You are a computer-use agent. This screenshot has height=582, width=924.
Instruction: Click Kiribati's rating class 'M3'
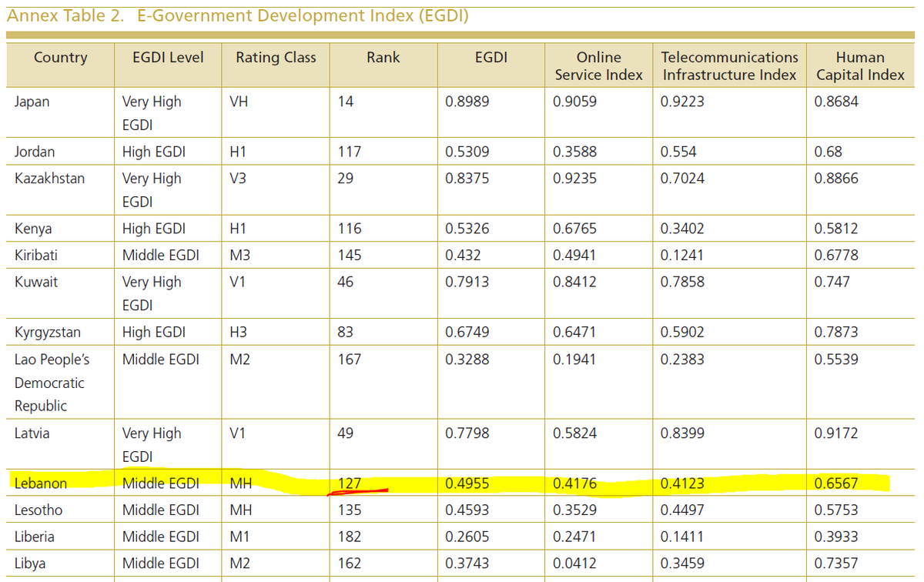239,255
